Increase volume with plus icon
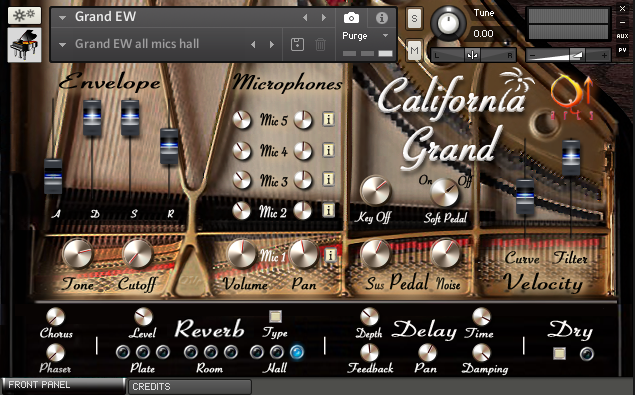The height and width of the screenshot is (395, 635). coord(604,56)
